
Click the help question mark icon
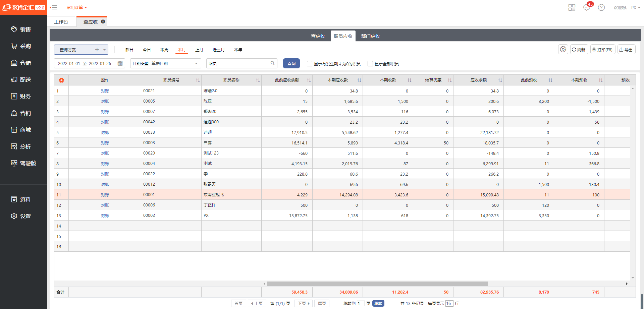click(601, 7)
